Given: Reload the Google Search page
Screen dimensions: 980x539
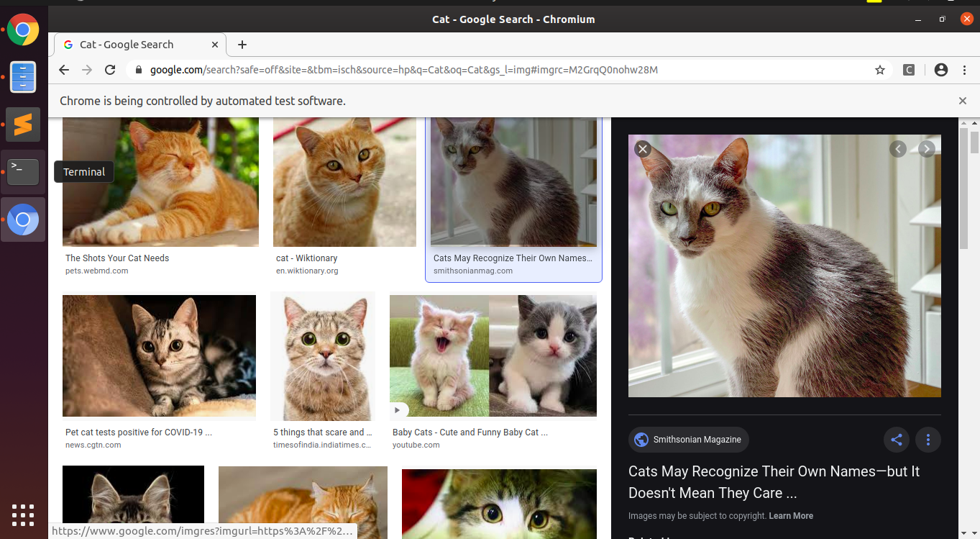Looking at the screenshot, I should pos(110,70).
